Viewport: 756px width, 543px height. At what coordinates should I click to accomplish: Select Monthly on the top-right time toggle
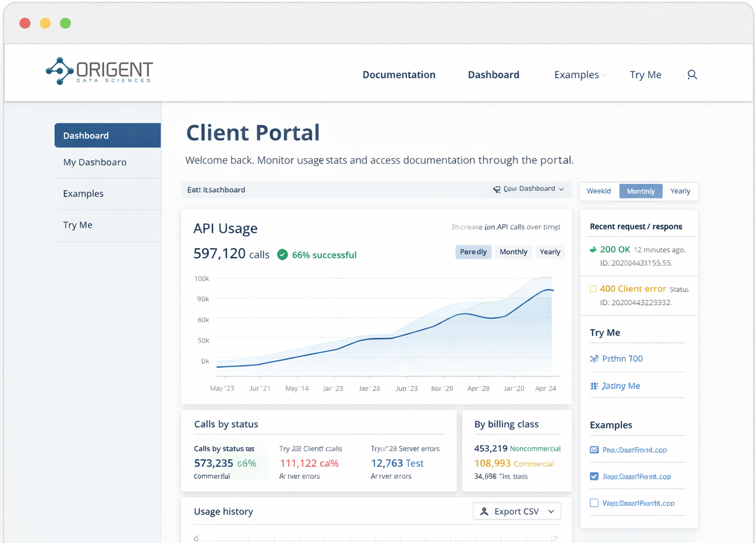point(640,191)
